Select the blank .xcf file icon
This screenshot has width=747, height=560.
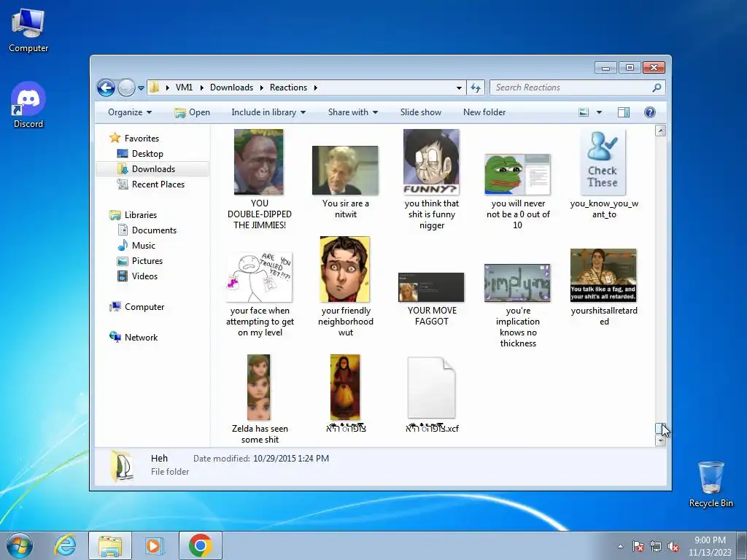(x=432, y=388)
